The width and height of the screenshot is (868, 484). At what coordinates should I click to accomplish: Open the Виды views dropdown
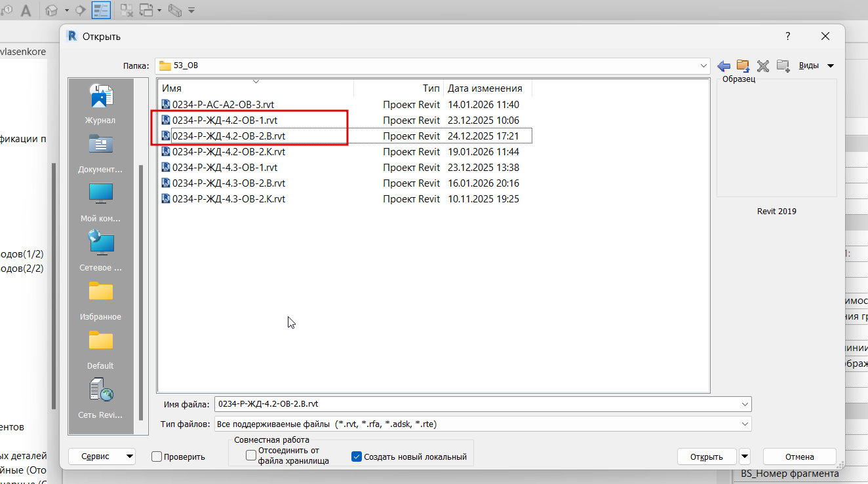[x=816, y=65]
